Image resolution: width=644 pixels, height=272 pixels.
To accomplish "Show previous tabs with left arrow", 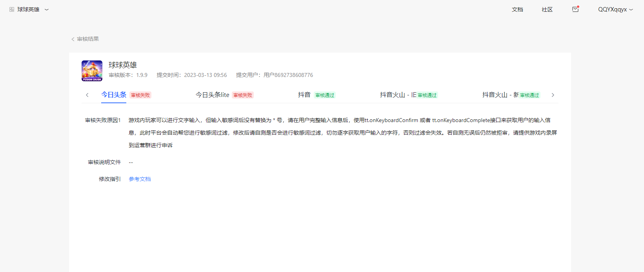I will click(x=87, y=95).
